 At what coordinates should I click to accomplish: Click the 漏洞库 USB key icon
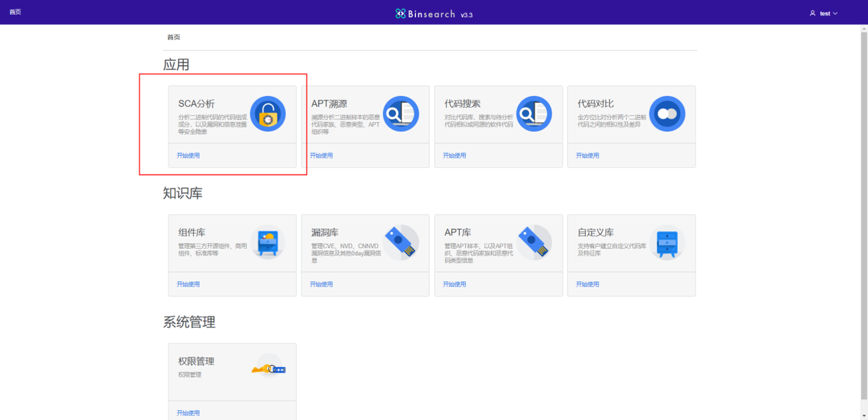click(x=401, y=243)
